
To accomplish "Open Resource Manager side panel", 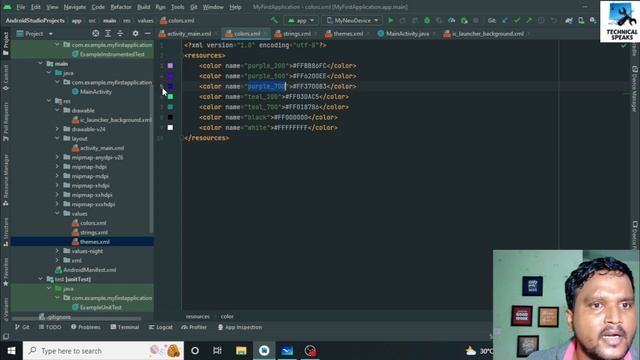I will tap(5, 181).
